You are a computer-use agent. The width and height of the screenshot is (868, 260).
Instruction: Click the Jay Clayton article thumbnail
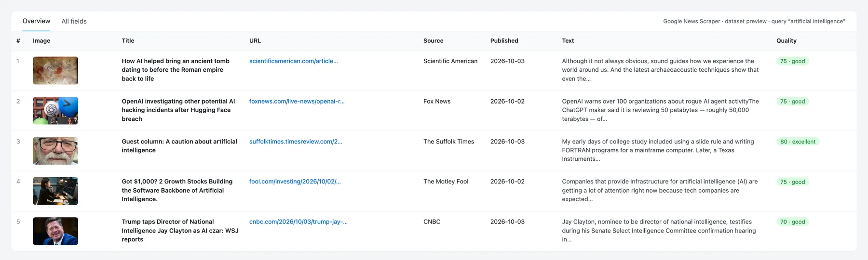click(x=55, y=231)
